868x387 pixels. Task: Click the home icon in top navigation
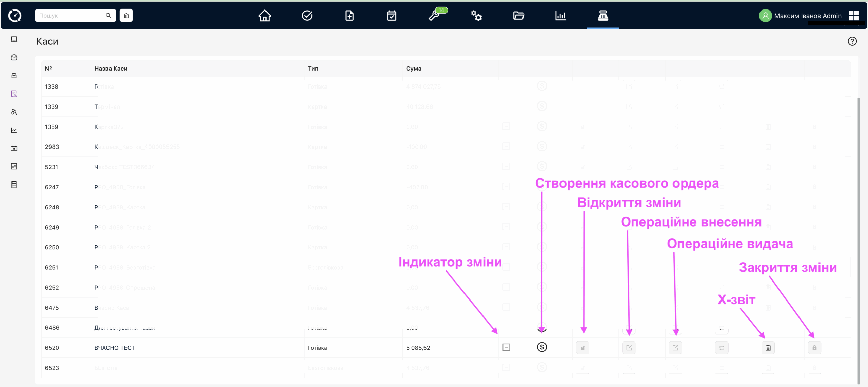coord(264,16)
